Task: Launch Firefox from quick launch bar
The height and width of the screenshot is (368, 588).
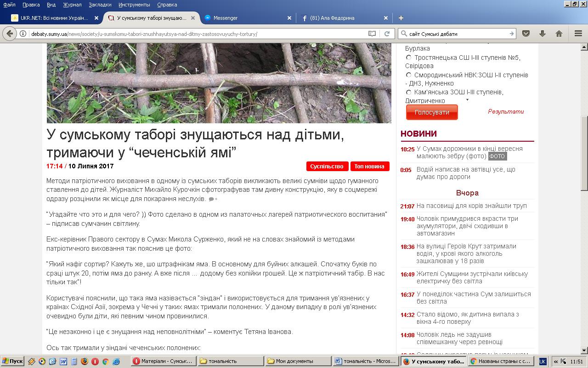Action: (85, 361)
